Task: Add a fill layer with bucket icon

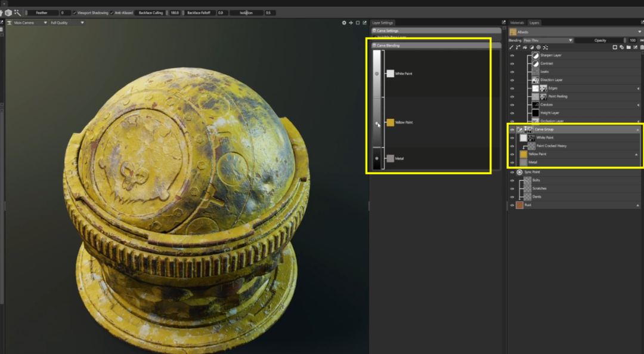Action: 525,47
